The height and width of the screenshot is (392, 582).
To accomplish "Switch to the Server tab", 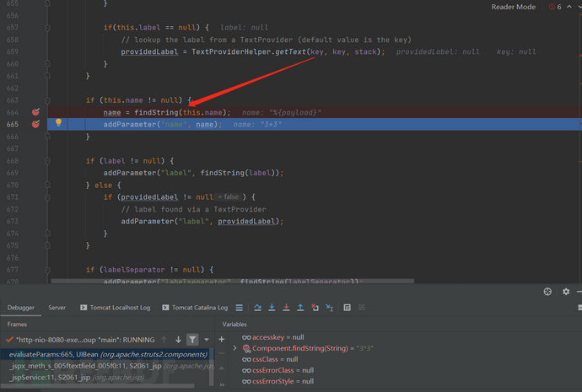I will pyautogui.click(x=57, y=308).
